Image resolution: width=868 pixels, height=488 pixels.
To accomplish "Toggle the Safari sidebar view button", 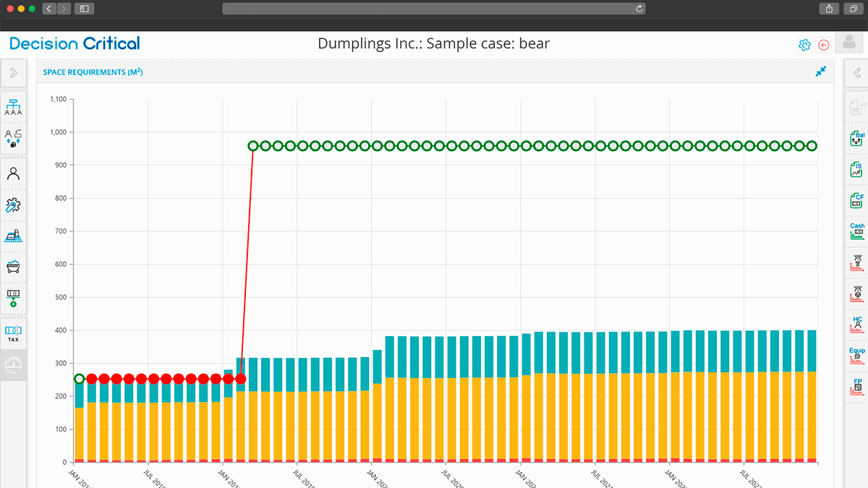I will point(84,9).
